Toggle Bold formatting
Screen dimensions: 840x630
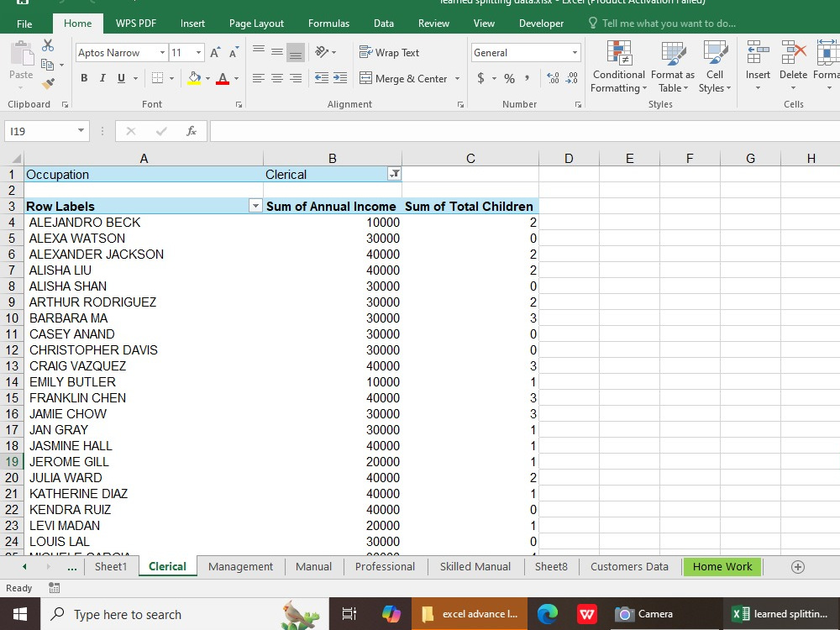pos(84,78)
